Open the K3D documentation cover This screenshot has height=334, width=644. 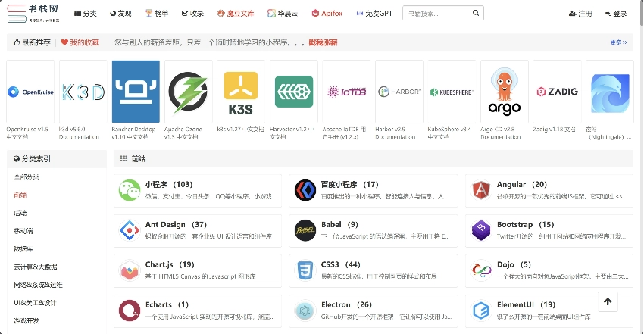[83, 92]
